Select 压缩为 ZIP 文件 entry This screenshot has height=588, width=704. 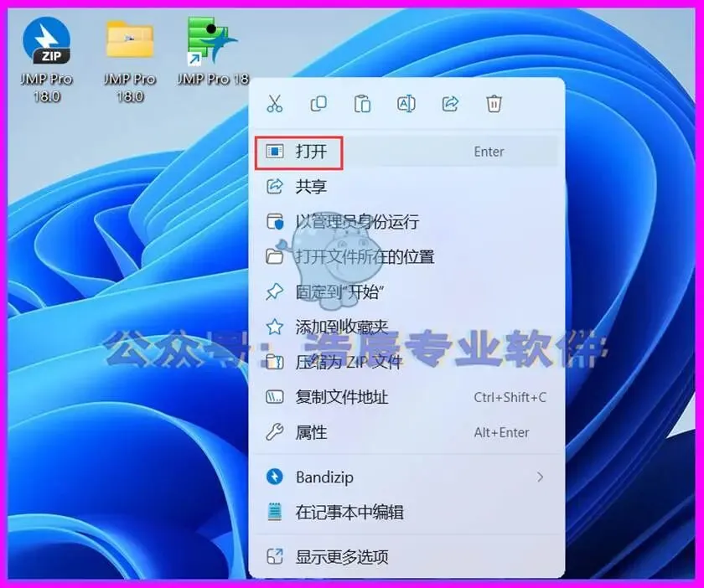point(406,362)
